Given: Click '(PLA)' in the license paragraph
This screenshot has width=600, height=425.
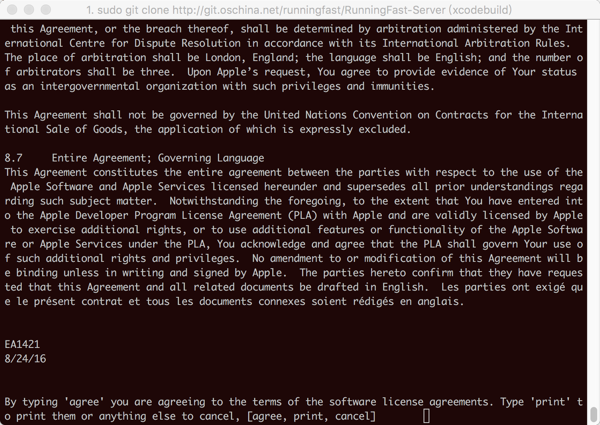Looking at the screenshot, I should coord(303,215).
